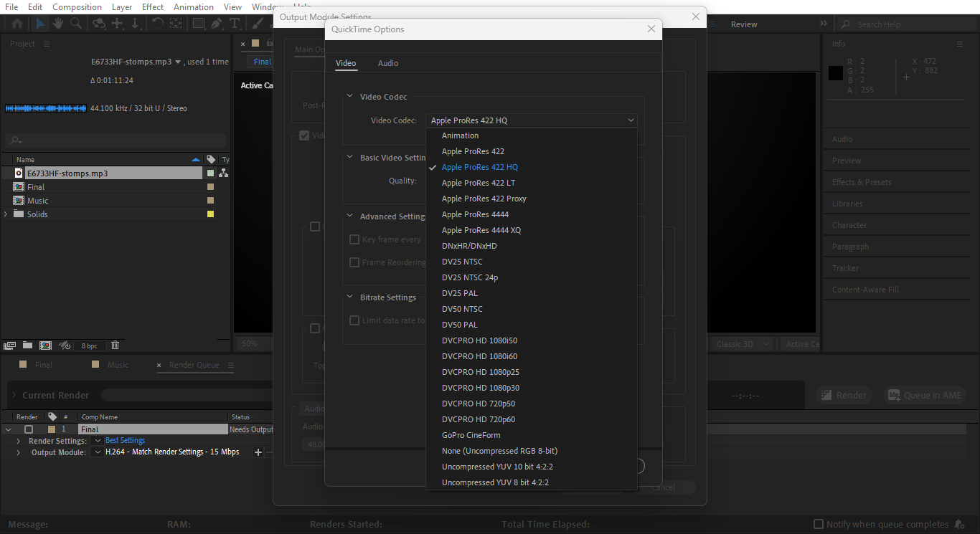The width and height of the screenshot is (980, 534).
Task: Collapse the Video Codec section
Action: click(349, 97)
